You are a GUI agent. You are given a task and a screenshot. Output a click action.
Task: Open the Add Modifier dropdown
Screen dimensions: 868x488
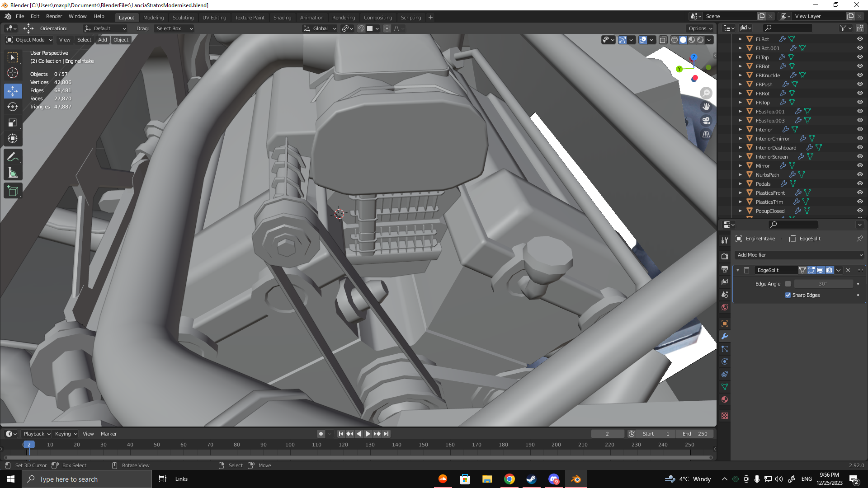pyautogui.click(x=799, y=255)
